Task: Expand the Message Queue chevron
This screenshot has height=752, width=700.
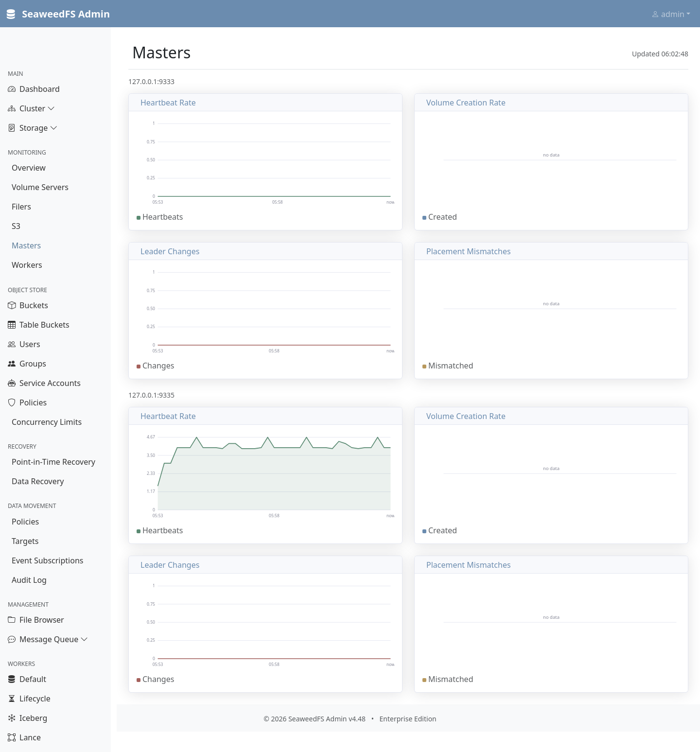Action: point(84,639)
